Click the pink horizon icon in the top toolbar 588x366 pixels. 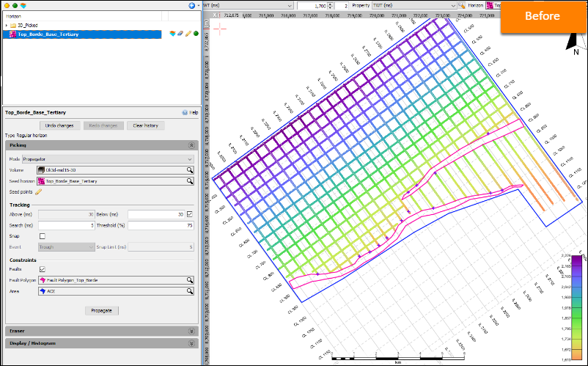tap(489, 5)
